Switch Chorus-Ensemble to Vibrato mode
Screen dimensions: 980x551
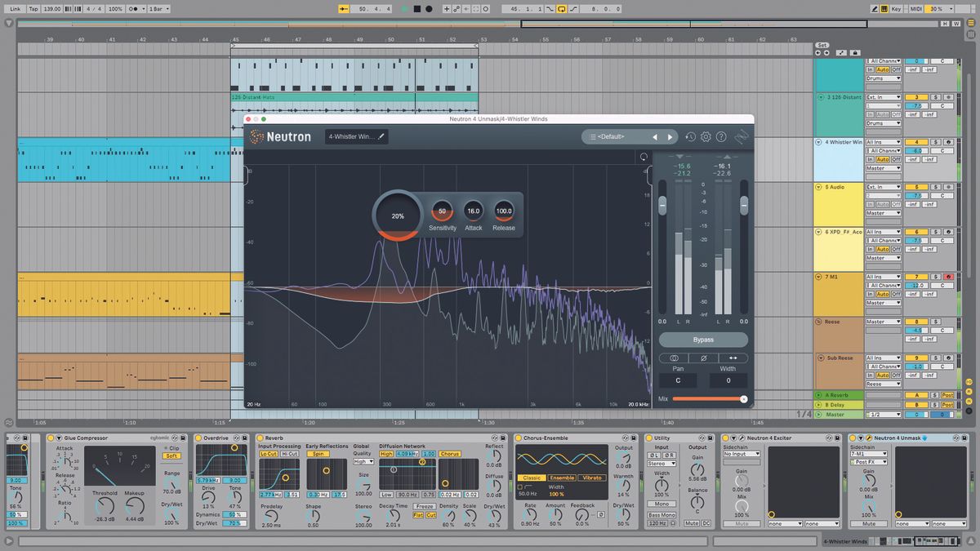591,478
